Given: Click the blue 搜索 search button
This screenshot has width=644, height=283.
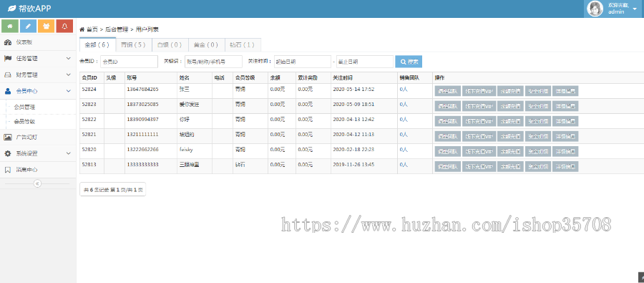Looking at the screenshot, I should [409, 62].
